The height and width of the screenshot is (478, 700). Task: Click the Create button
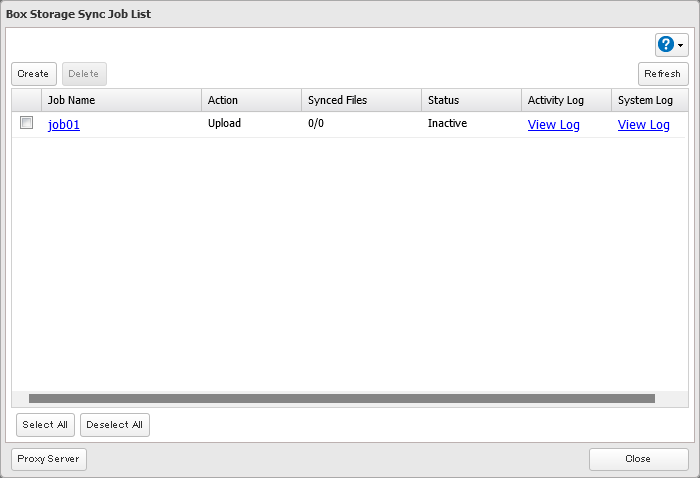click(33, 74)
